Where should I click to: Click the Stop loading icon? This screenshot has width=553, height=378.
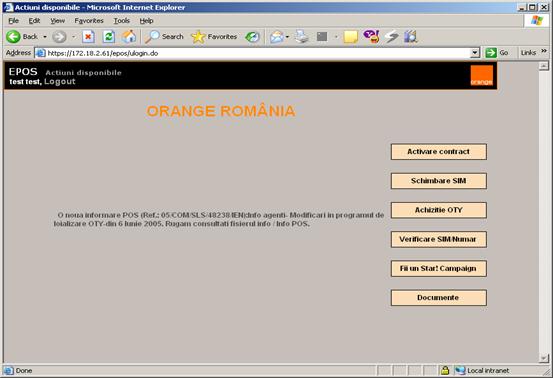pyautogui.click(x=88, y=36)
